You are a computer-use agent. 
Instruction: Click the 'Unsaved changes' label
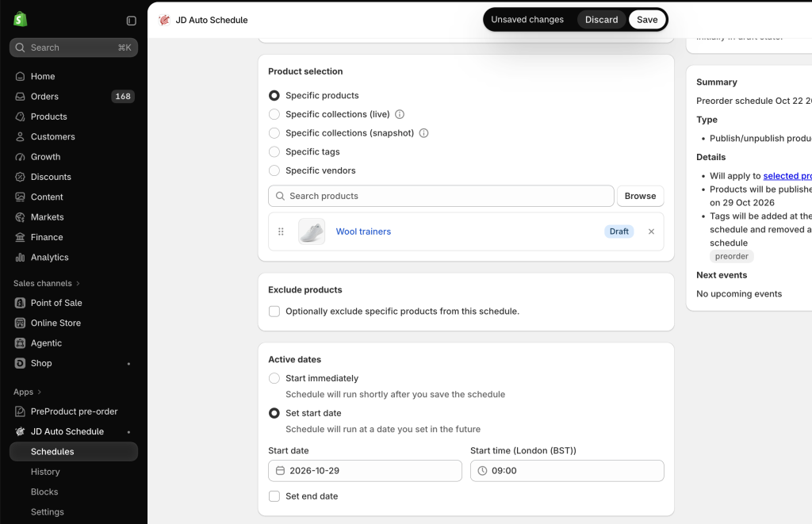click(x=527, y=20)
